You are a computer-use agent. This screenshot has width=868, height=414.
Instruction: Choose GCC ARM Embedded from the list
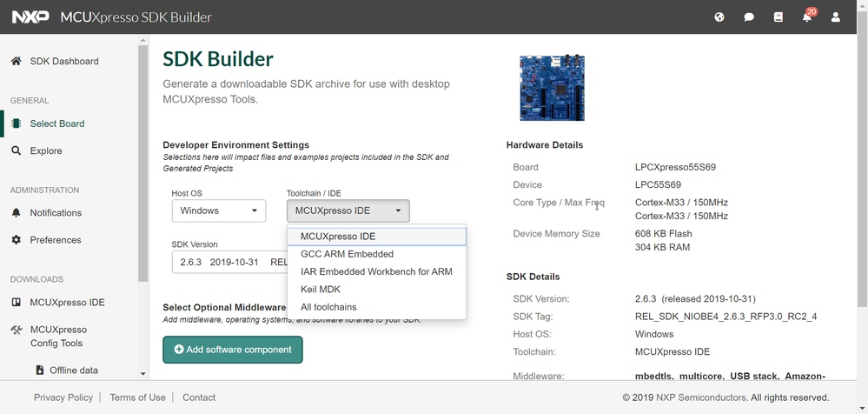tap(347, 254)
